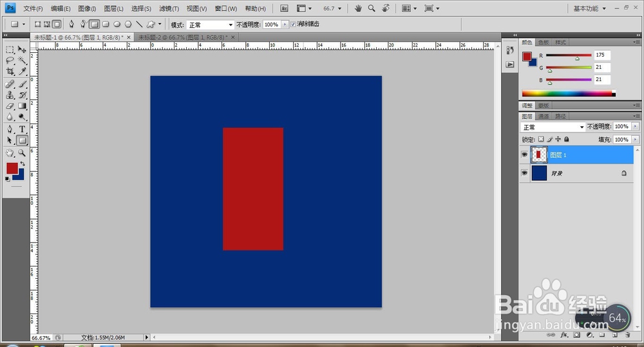The width and height of the screenshot is (644, 347).
Task: Select the Lasso tool
Action: [x=10, y=61]
